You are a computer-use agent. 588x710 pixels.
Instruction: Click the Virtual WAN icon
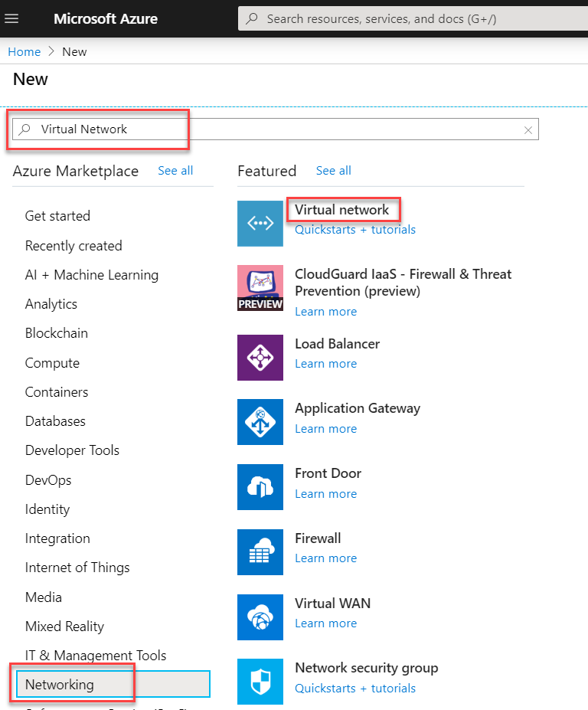point(260,617)
